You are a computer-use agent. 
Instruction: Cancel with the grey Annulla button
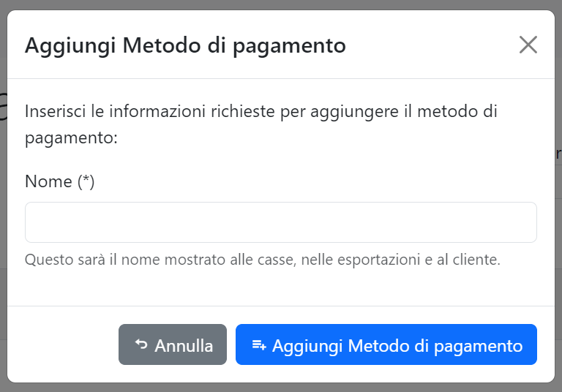[x=173, y=344]
